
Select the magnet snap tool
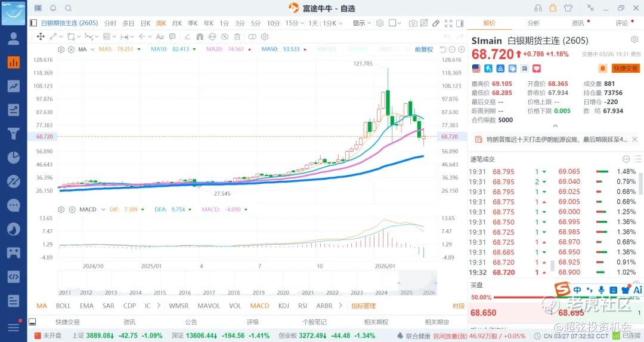point(200,36)
